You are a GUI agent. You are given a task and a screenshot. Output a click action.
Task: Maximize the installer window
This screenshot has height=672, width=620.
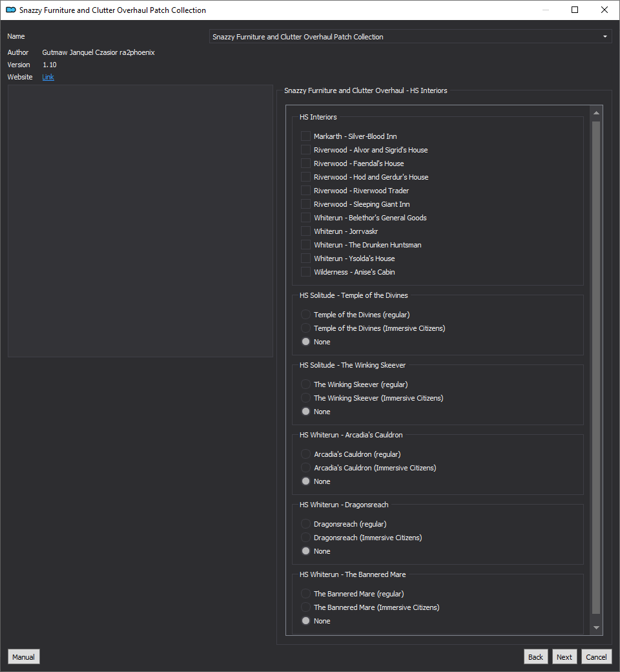click(575, 10)
